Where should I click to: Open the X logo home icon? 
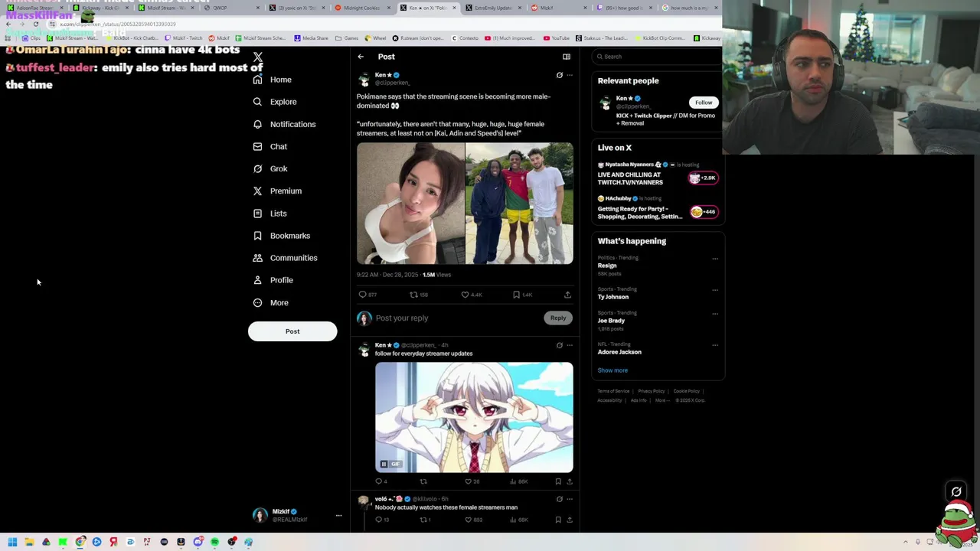pyautogui.click(x=258, y=57)
